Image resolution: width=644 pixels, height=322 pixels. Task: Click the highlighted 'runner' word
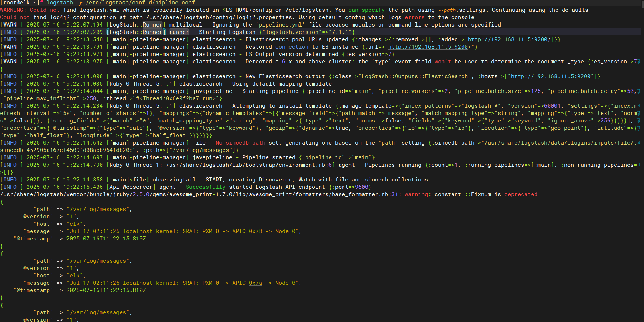(179, 32)
